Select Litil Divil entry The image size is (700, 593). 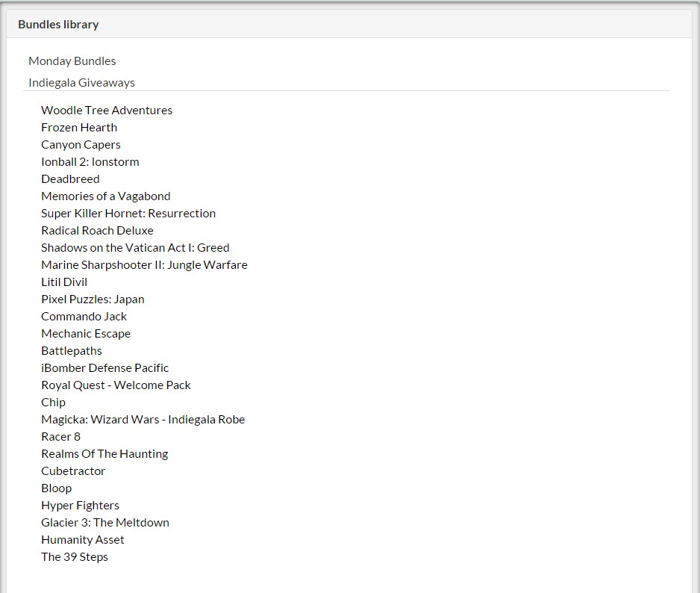pos(64,282)
